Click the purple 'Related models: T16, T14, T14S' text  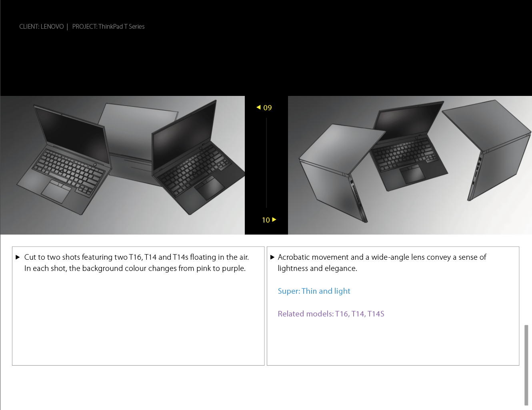coord(331,314)
